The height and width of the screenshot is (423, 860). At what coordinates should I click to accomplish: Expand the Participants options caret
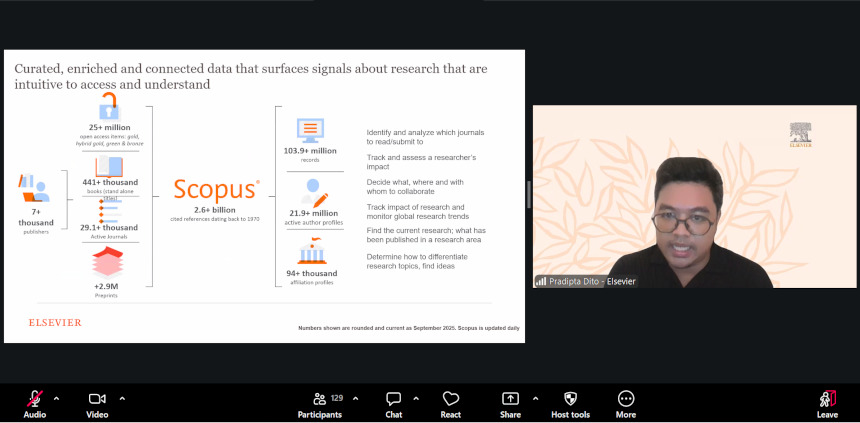point(355,398)
